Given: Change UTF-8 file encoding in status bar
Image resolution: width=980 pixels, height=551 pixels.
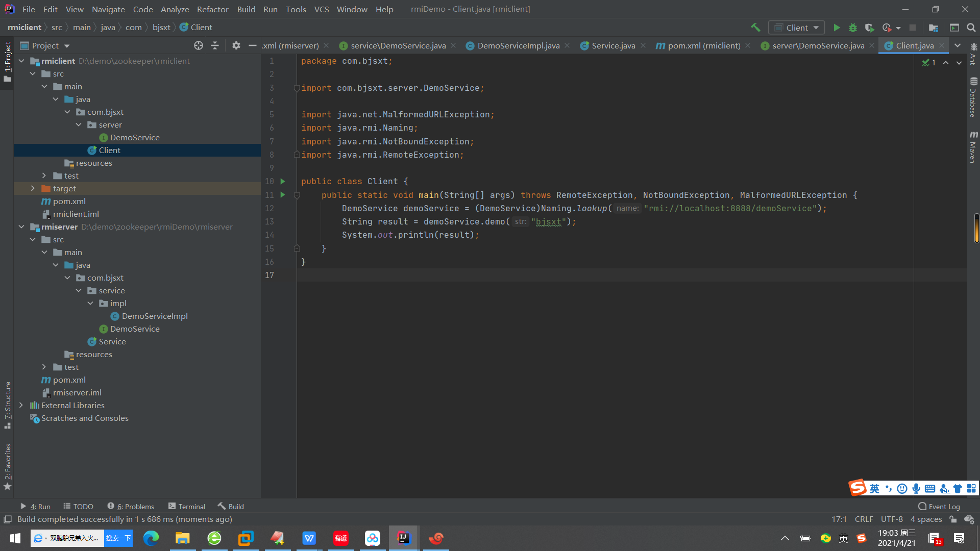Looking at the screenshot, I should [x=892, y=519].
